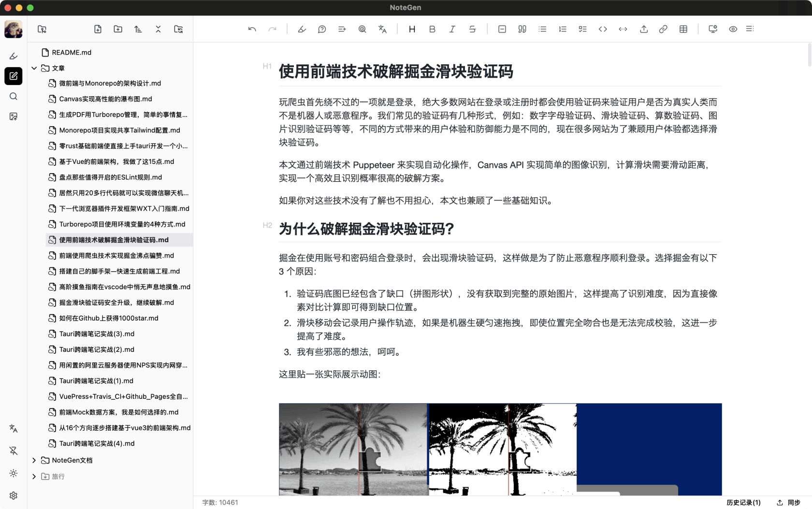Open 如何在Github上获得1000star.md file
The height and width of the screenshot is (509, 812).
click(x=108, y=318)
